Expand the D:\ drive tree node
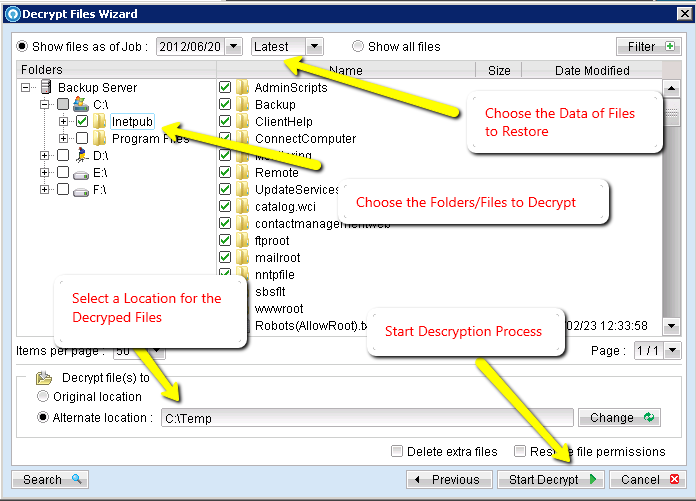The height and width of the screenshot is (501, 696). click(x=44, y=155)
